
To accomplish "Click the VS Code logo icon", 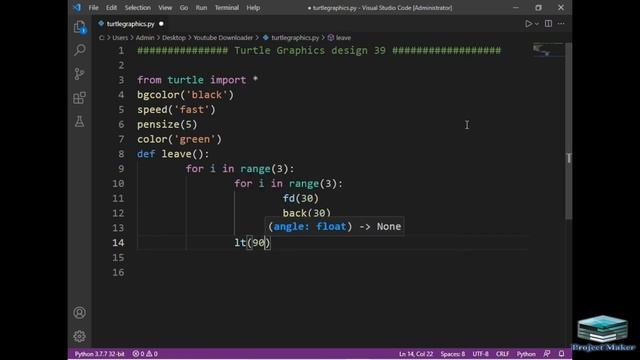I will point(77,7).
